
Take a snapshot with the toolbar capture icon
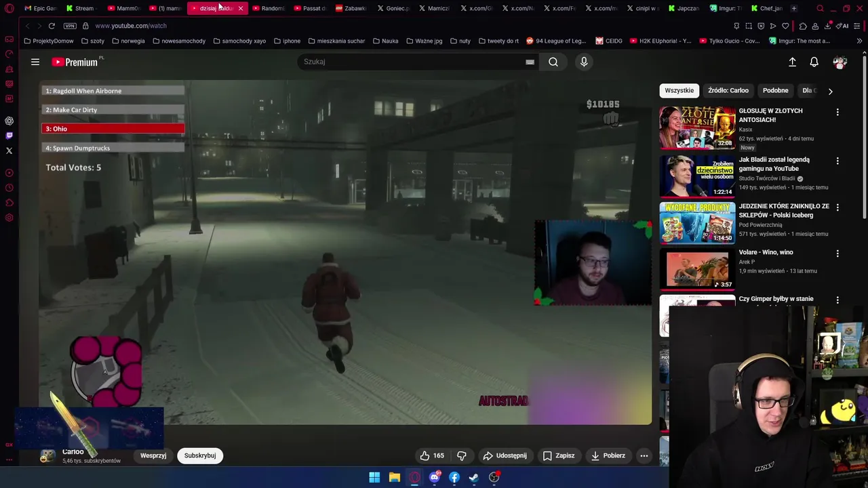tap(749, 26)
